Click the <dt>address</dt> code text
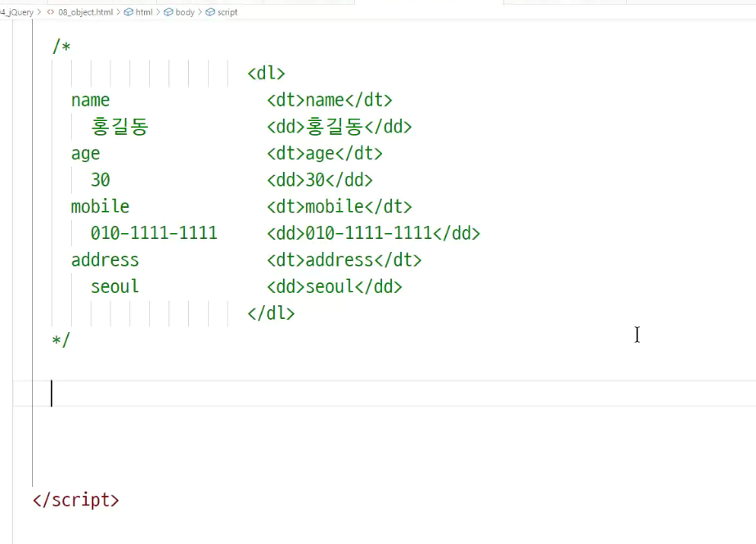 (344, 260)
